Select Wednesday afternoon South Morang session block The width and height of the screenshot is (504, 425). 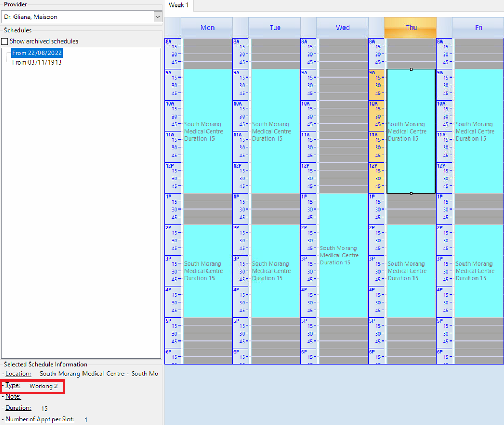pyautogui.click(x=343, y=255)
